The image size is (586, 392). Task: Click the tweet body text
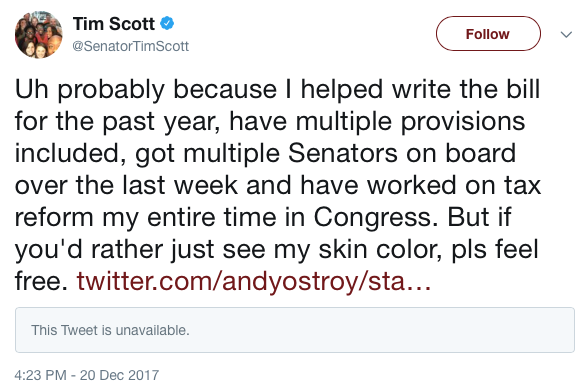pyautogui.click(x=278, y=185)
